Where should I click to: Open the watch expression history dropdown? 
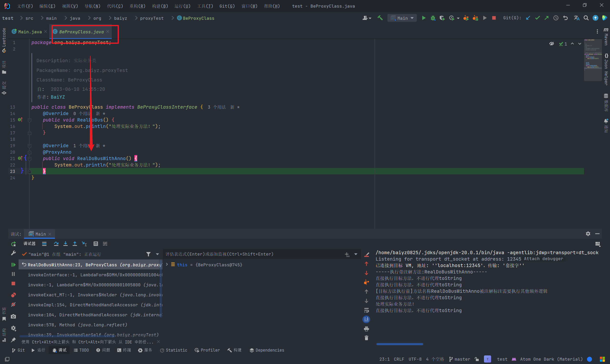356,254
